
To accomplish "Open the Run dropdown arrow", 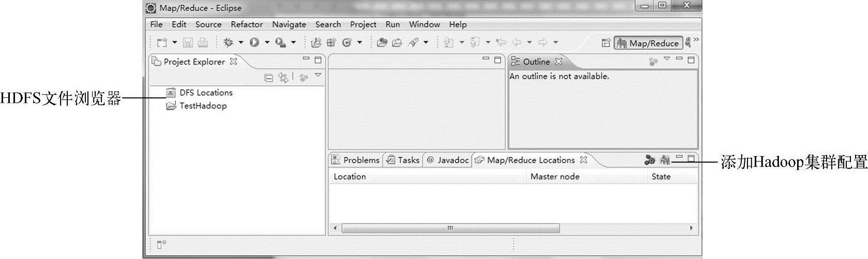I will tap(267, 42).
